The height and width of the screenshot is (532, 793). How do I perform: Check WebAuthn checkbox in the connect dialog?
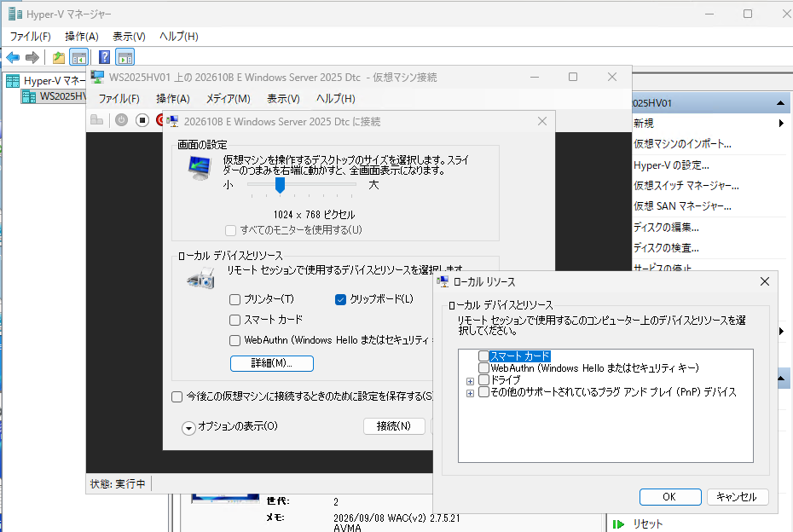click(x=234, y=340)
